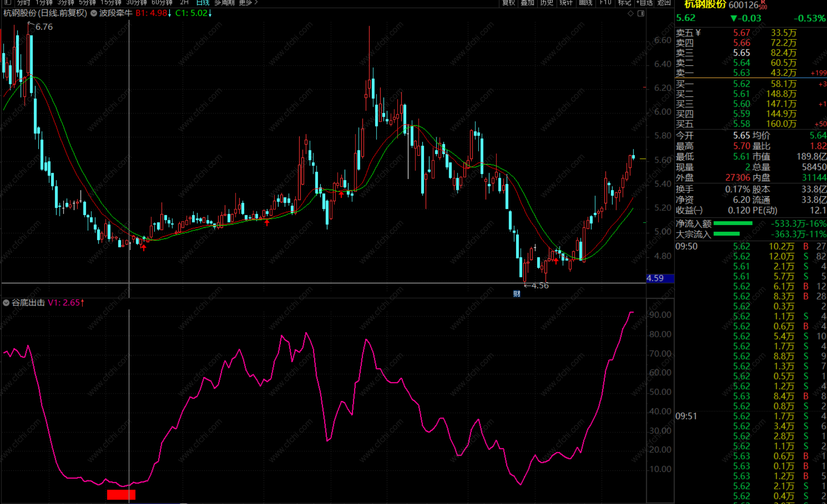Open the F10 company info
Screen dimensions: 827x504
tap(605, 3)
